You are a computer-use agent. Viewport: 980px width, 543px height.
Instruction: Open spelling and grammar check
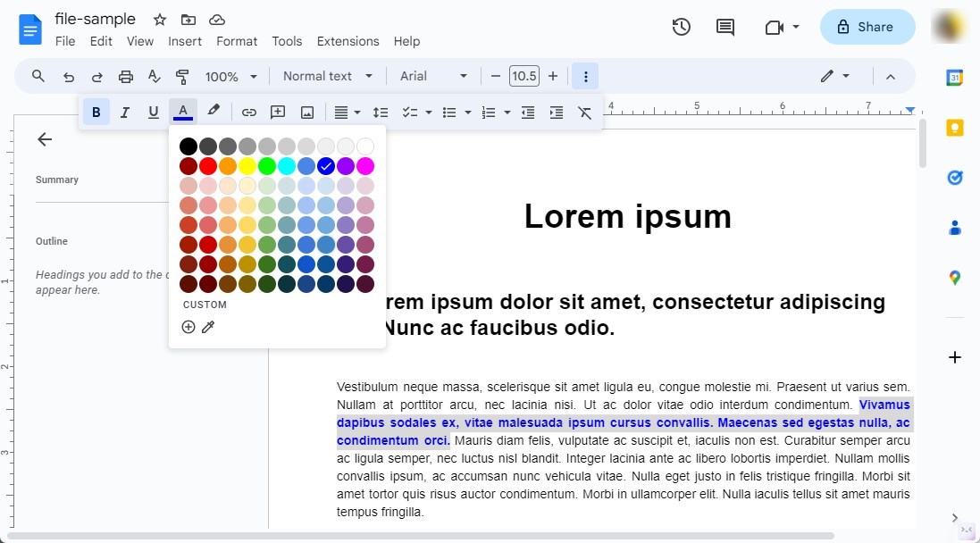coord(154,76)
